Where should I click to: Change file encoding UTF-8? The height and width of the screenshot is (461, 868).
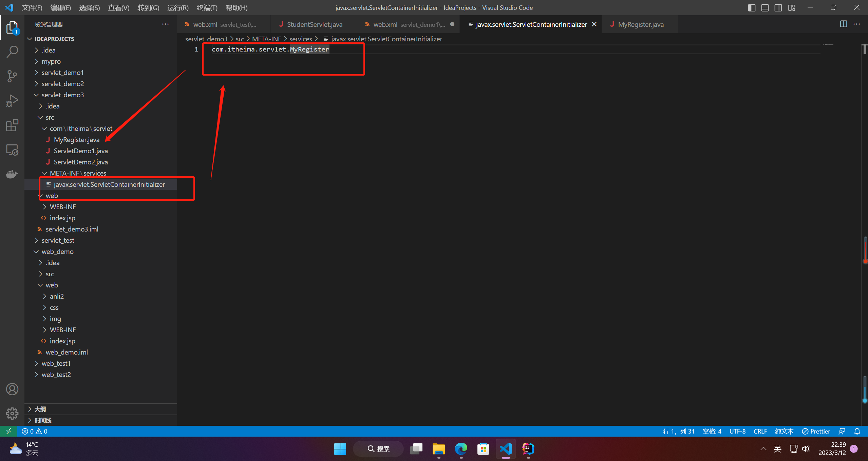737,431
